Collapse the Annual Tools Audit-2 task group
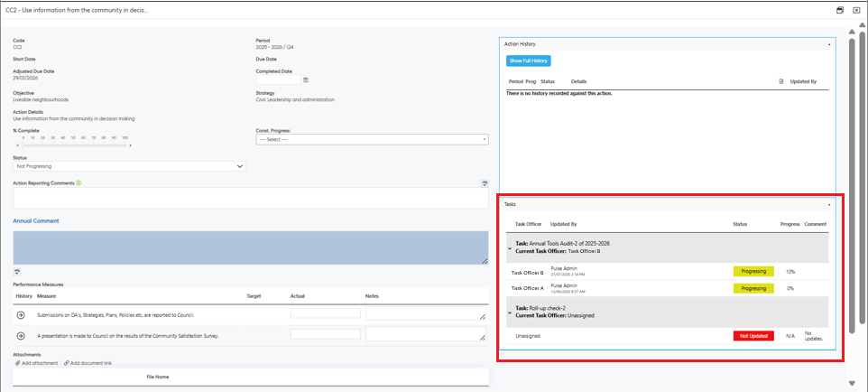This screenshot has height=392, width=868. pyautogui.click(x=510, y=248)
